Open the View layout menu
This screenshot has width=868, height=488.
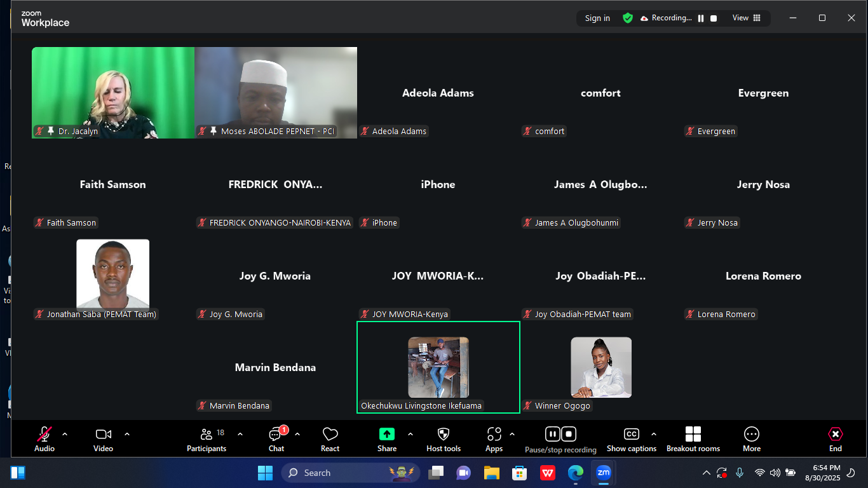(747, 18)
